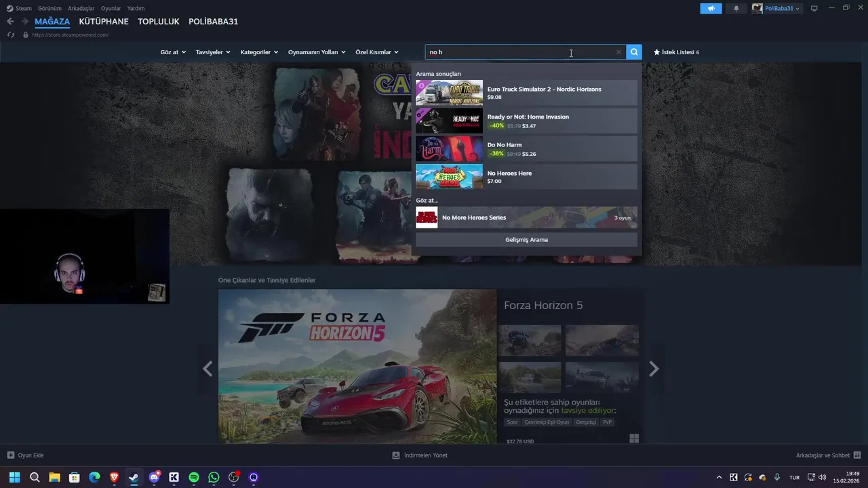Open İndirmeleri Yönet downloads
Image resolution: width=868 pixels, height=488 pixels.
click(x=420, y=455)
